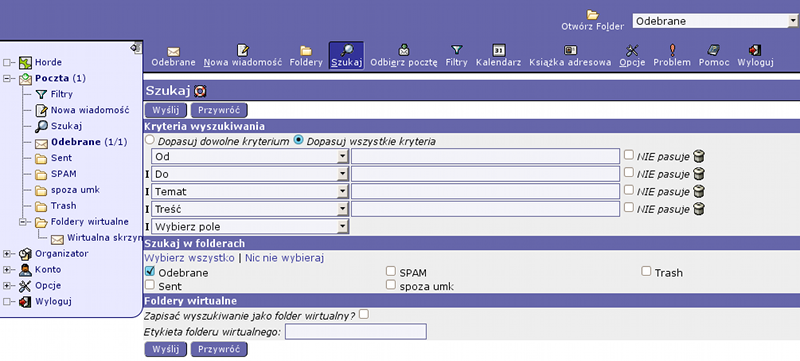Open the spoza umk folder in the sidebar

coord(76,190)
